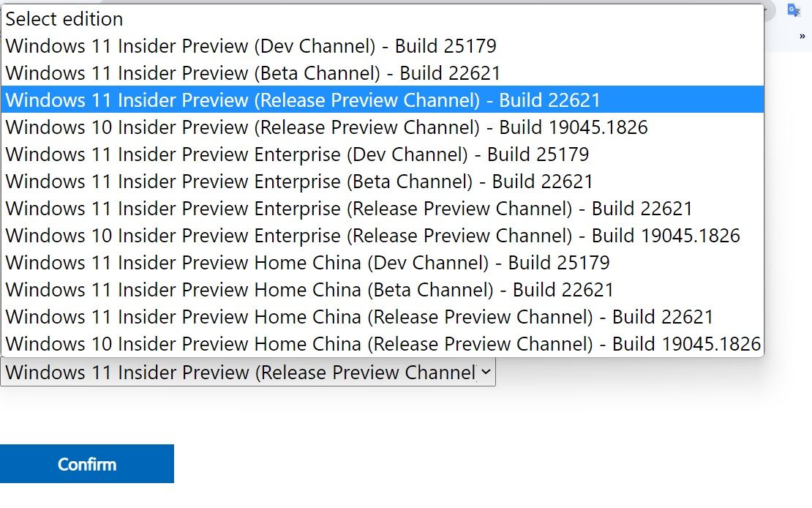Screen dimensions: 812x508
Task: Choose Windows 11 Enterprise Beta Channel option
Action: pos(299,182)
